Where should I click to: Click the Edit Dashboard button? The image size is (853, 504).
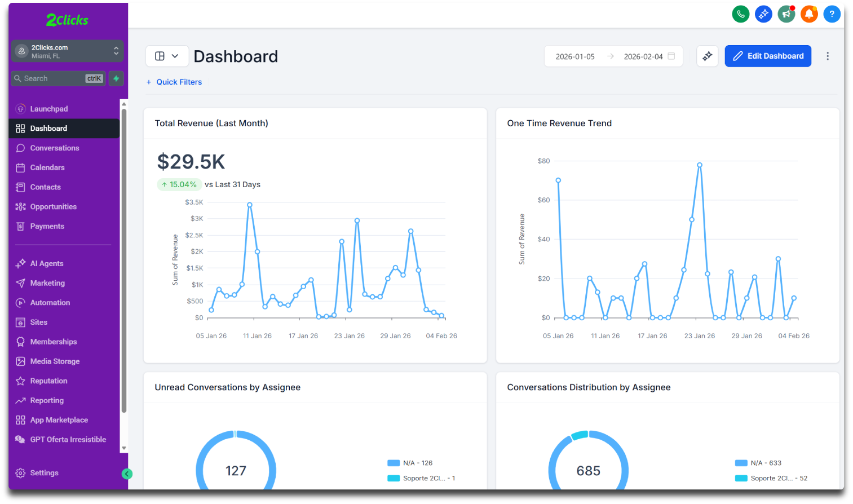pyautogui.click(x=767, y=56)
